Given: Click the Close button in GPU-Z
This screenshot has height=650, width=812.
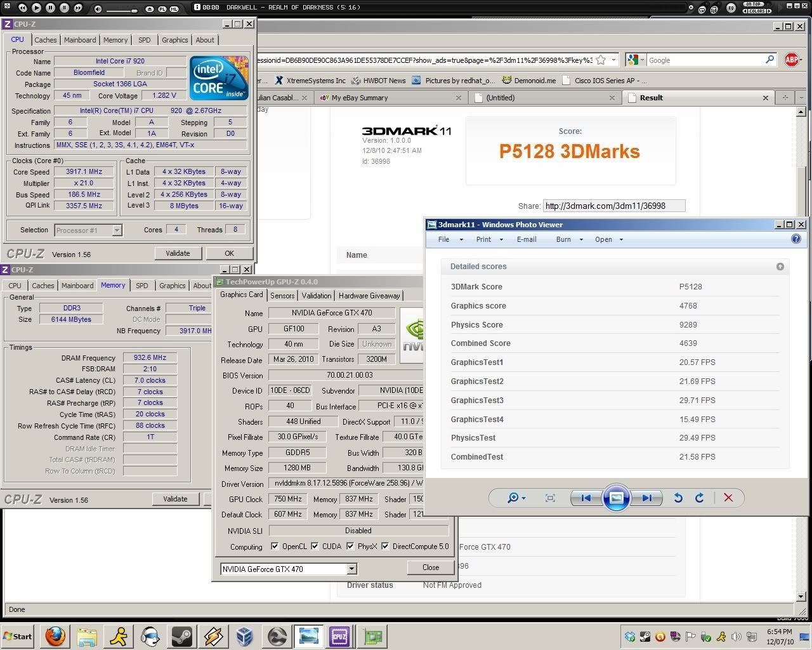Looking at the screenshot, I should (x=431, y=567).
